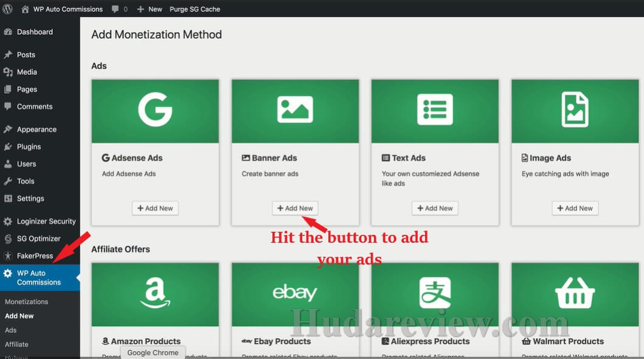
Task: Open Comments sidebar item
Action: pos(40,106)
